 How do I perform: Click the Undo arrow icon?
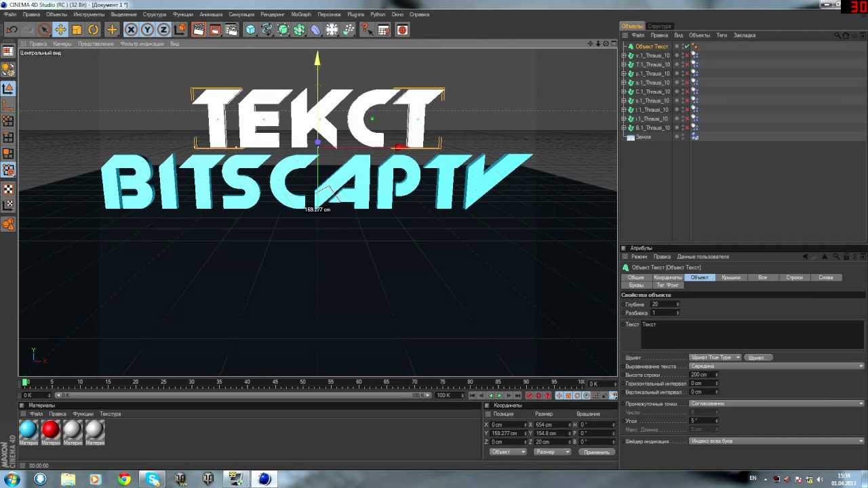[12, 30]
